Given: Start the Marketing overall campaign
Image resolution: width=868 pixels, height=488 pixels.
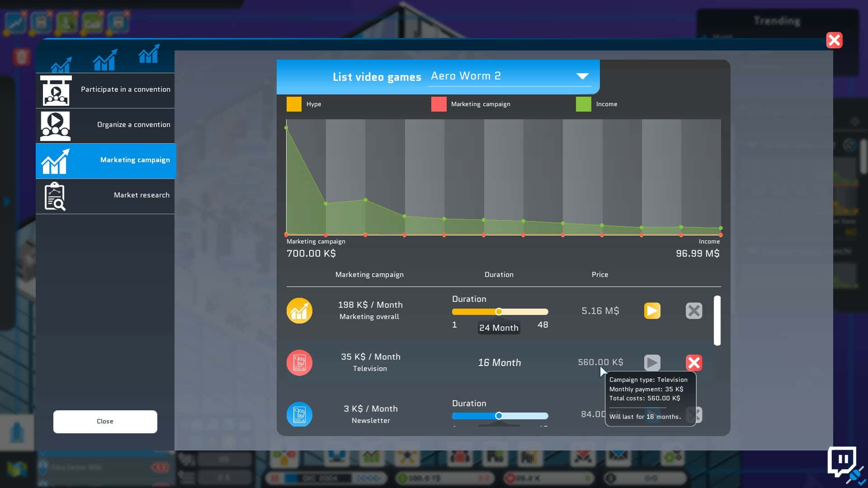Looking at the screenshot, I should pos(652,311).
